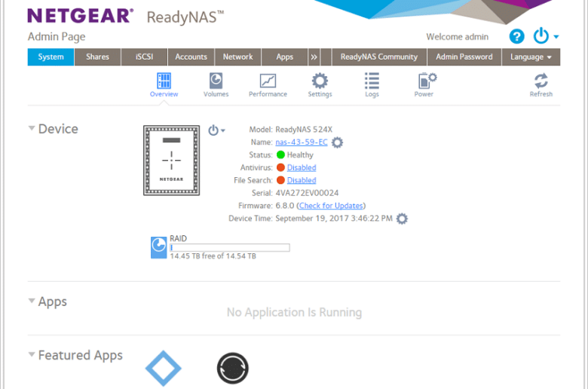Image resolution: width=588 pixels, height=389 pixels.
Task: Click the Check for Updates link
Action: click(x=331, y=206)
